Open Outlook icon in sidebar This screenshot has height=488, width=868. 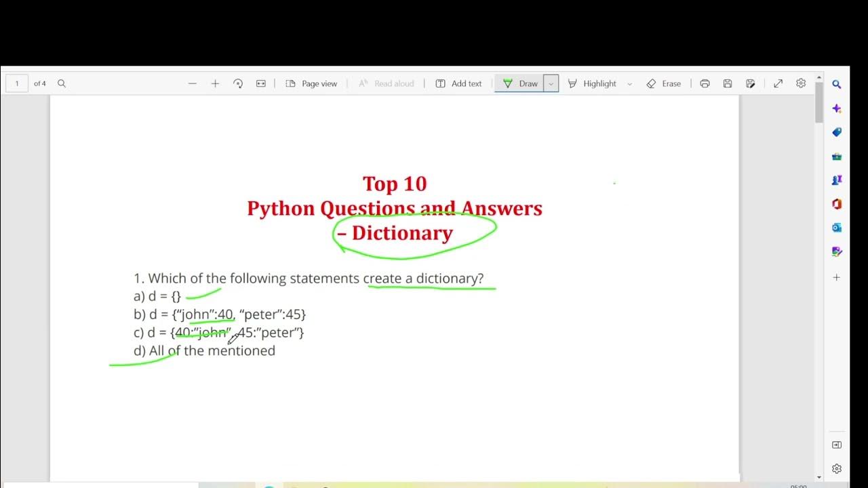[837, 228]
